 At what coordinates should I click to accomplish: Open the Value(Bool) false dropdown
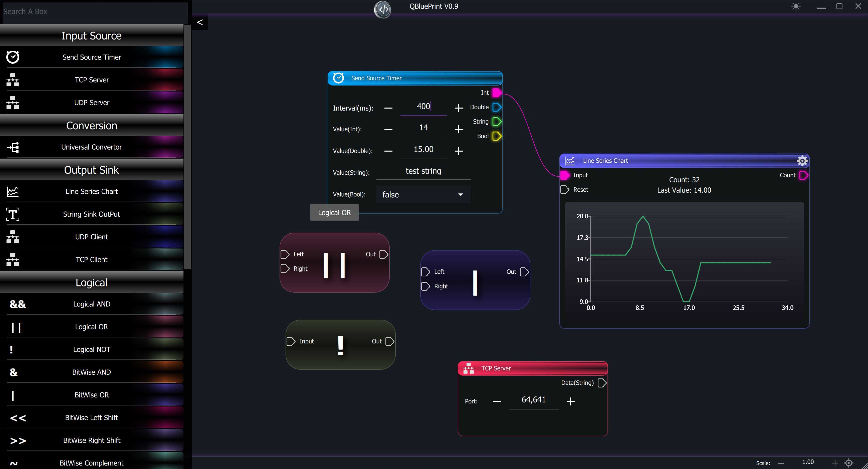point(423,195)
